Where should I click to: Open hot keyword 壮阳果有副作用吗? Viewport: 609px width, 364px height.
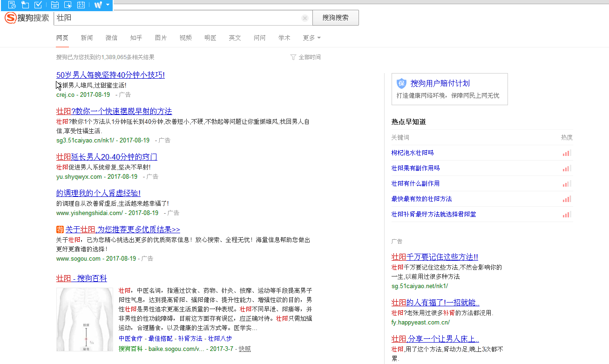coord(415,168)
